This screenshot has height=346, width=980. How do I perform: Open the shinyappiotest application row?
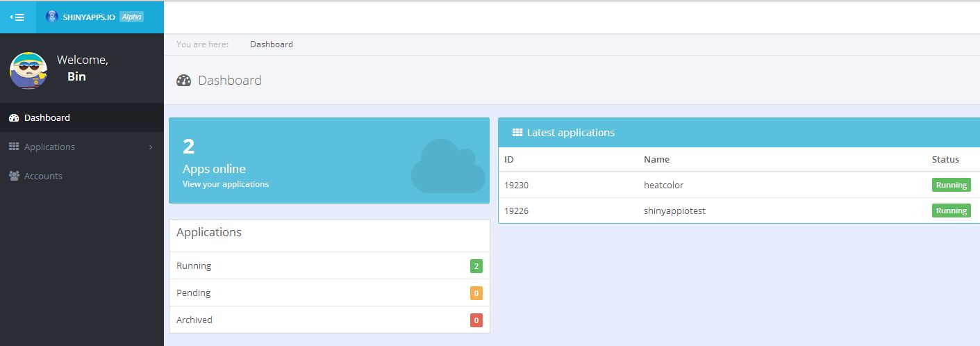674,211
